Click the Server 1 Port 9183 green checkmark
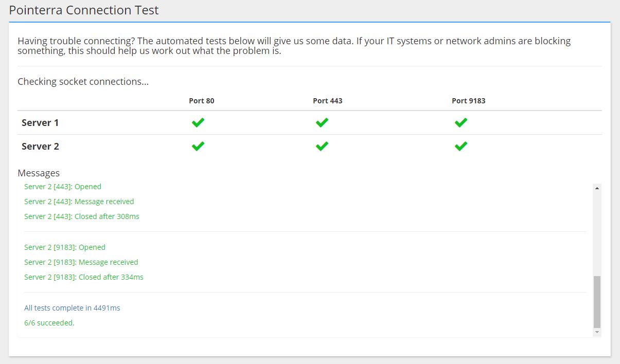 (x=461, y=122)
